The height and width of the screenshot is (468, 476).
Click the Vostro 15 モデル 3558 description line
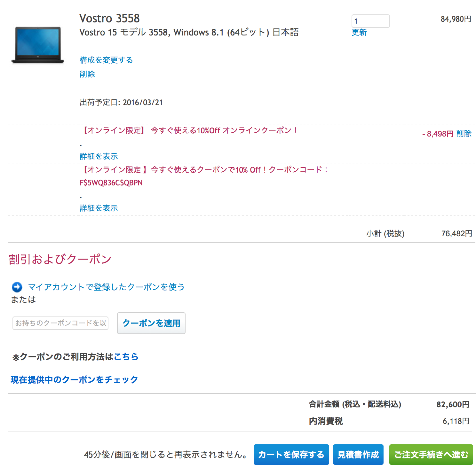click(x=189, y=33)
